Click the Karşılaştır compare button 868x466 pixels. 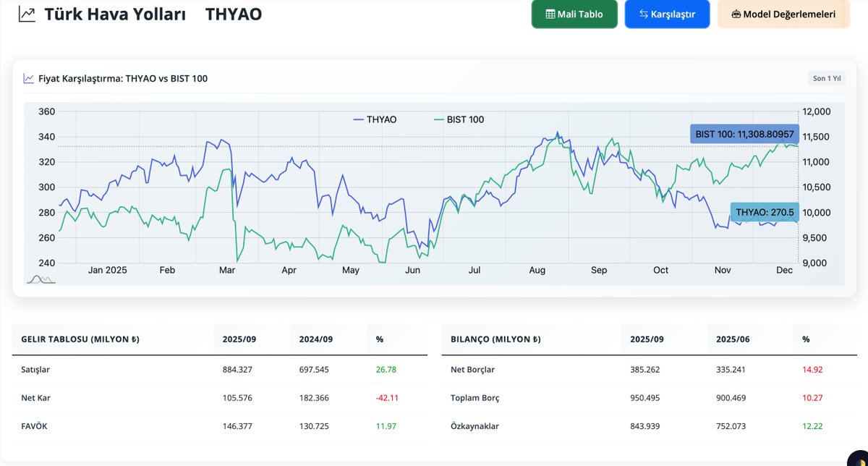(668, 14)
